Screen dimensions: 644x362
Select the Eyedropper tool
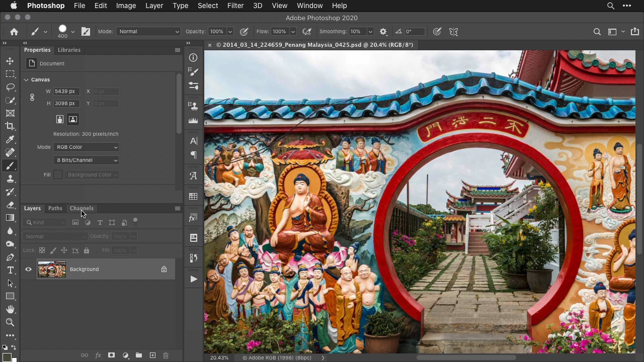[x=10, y=139]
